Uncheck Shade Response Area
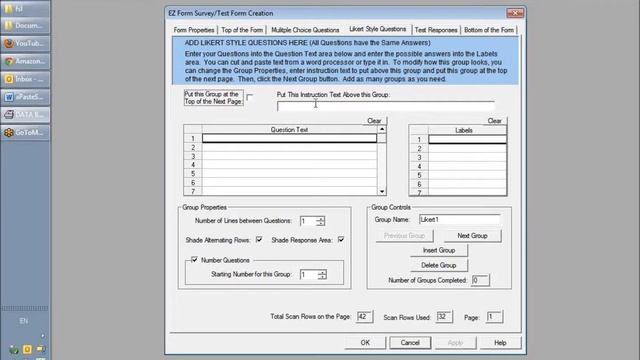This screenshot has height=360, width=640. (341, 240)
